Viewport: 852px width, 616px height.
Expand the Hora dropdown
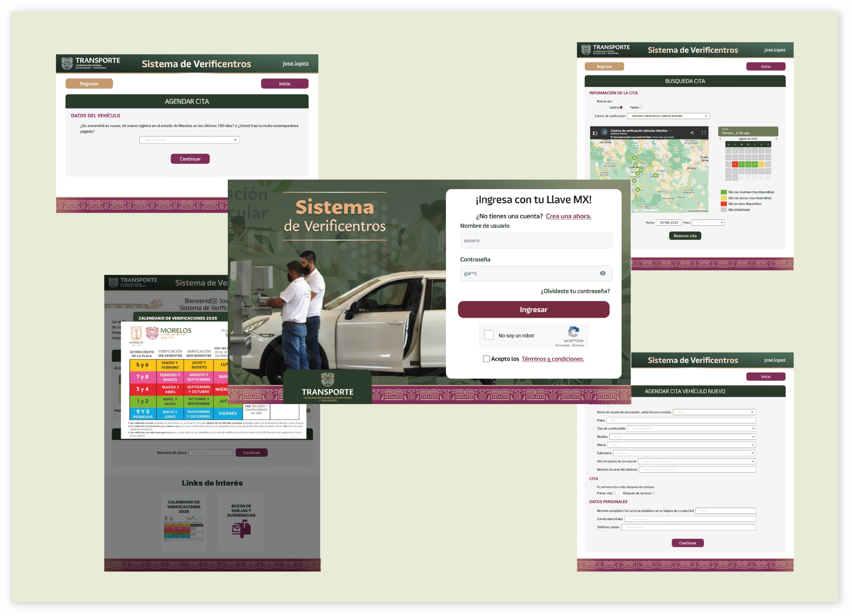[x=708, y=223]
